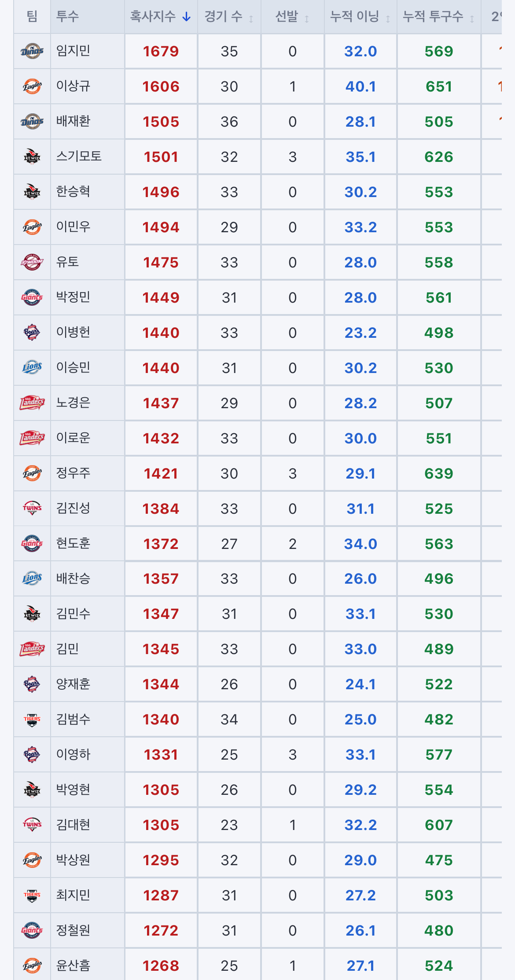Sort table by 누적 투구수 column
This screenshot has width=515, height=980.
pos(439,17)
